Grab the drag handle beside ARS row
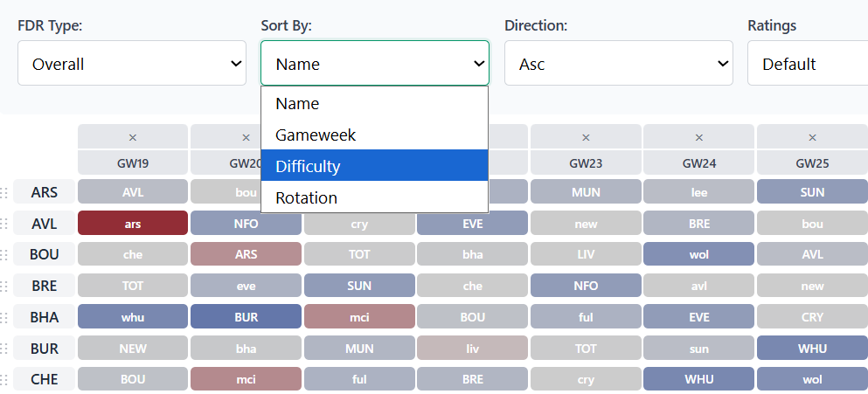The width and height of the screenshot is (868, 394). (5, 192)
